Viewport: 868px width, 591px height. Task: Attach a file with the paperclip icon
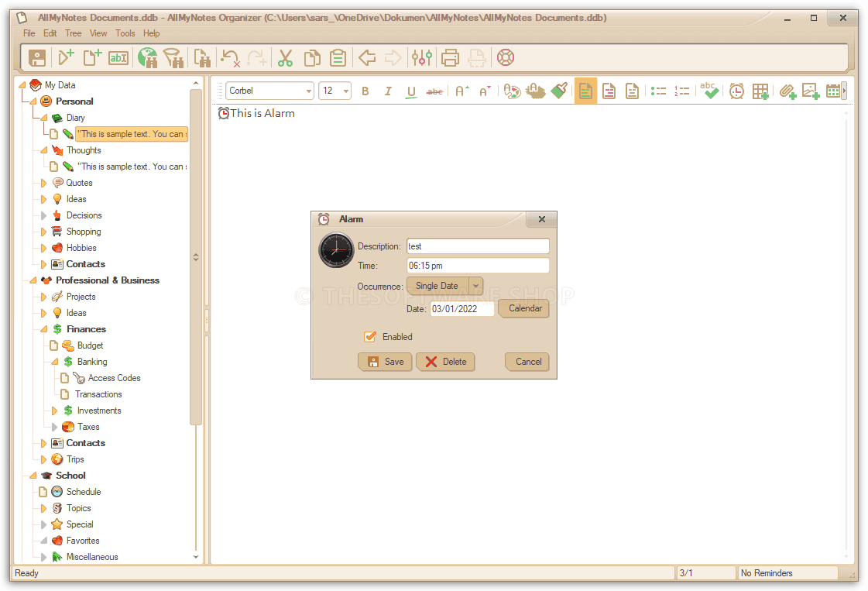(x=787, y=91)
